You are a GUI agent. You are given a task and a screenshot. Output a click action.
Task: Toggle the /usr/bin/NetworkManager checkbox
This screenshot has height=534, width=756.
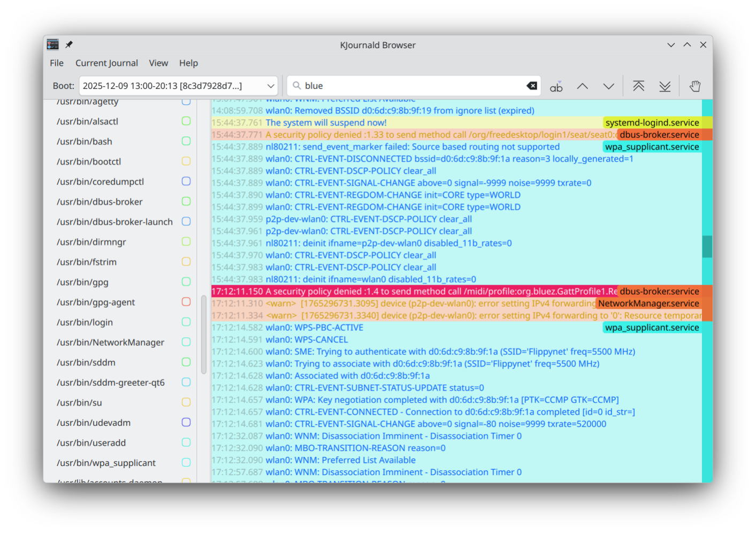pos(186,342)
